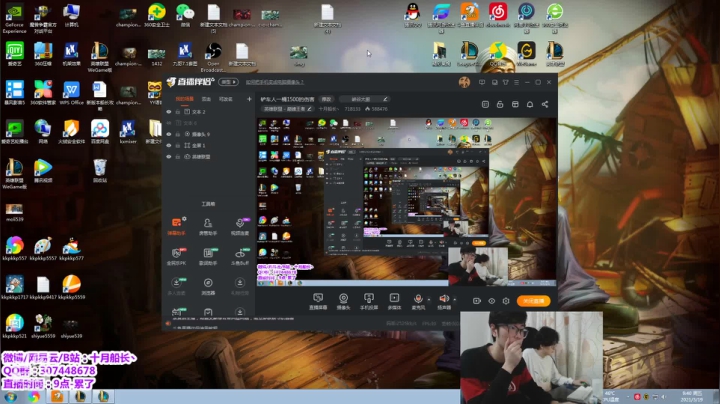Click the room lock icon in the header

[500, 104]
